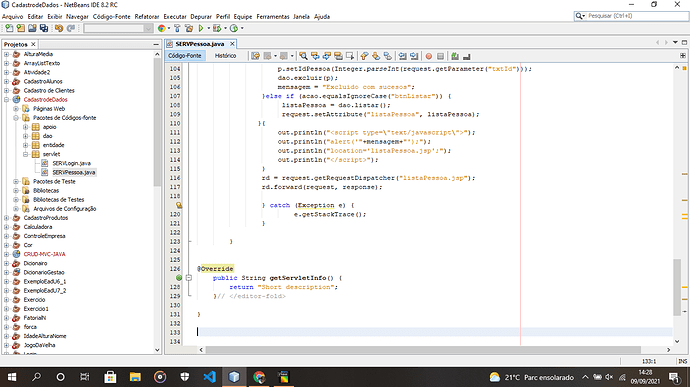Screen dimensions: 690x387
Task: Open the Executar menu
Action: (x=175, y=17)
